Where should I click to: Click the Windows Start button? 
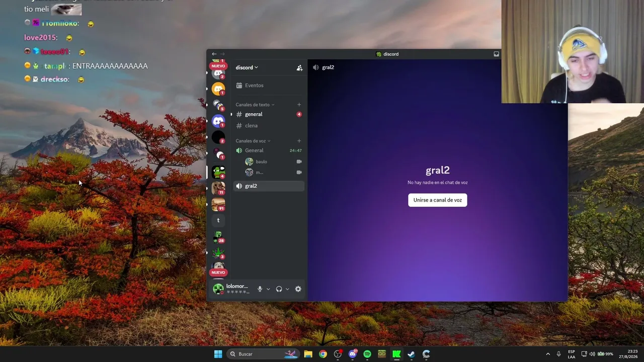(218, 354)
